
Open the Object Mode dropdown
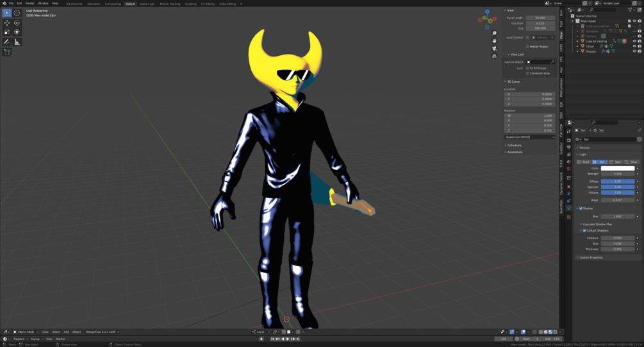tap(26, 332)
